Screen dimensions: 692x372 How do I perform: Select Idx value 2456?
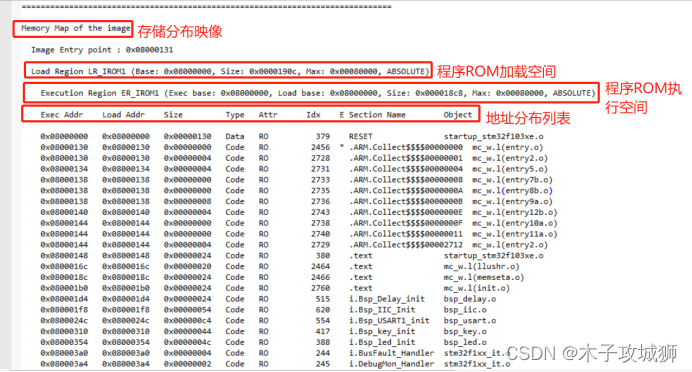pyautogui.click(x=320, y=147)
